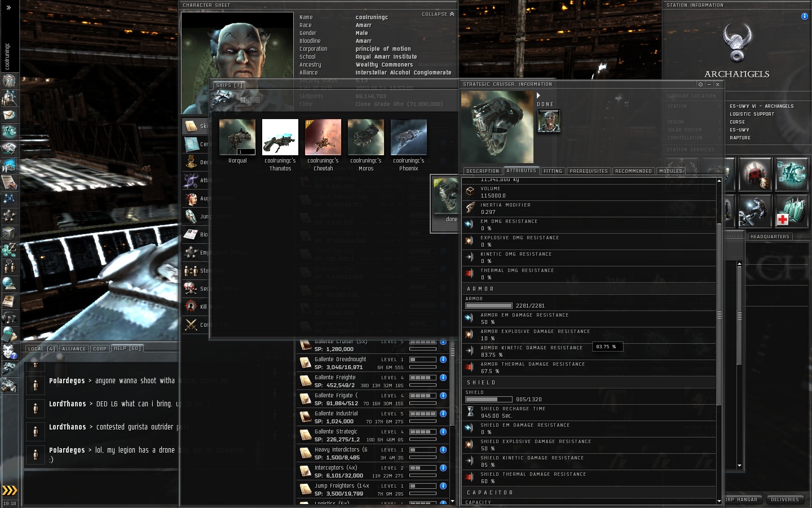
Task: Click 'ES-UWY VI - ARCHANGELS' station name
Action: (762, 106)
